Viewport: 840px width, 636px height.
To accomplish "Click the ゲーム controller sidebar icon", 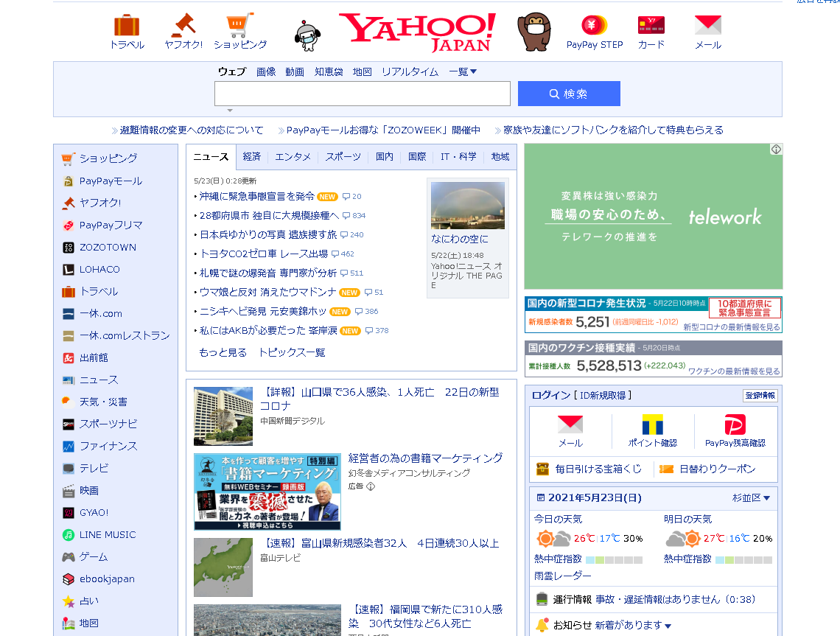I will (68, 556).
